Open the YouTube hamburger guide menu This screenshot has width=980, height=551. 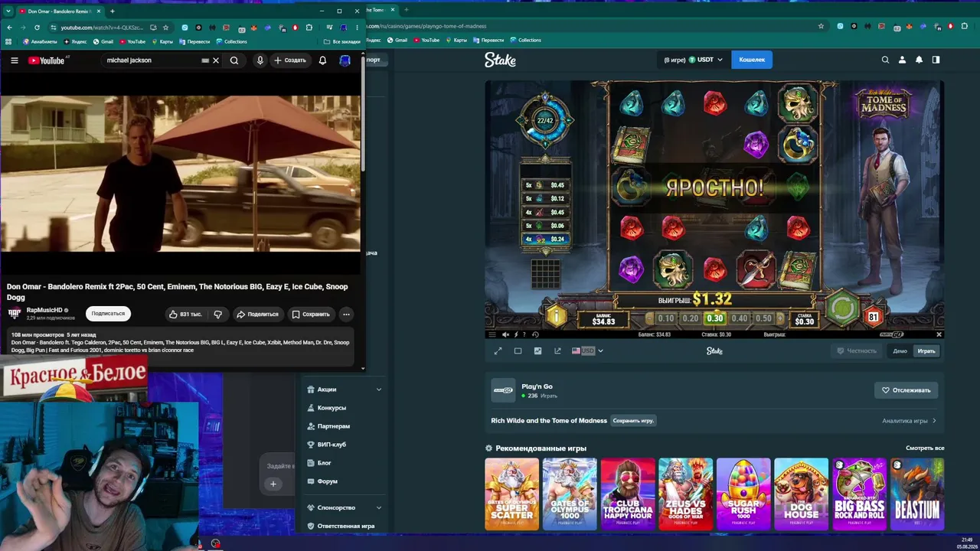click(14, 60)
